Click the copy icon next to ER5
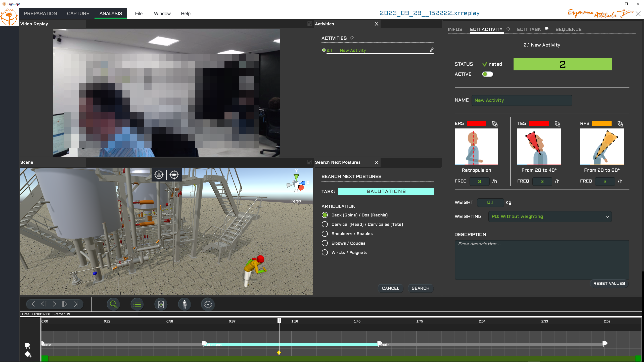Screen dimensions: 644x362 click(495, 124)
